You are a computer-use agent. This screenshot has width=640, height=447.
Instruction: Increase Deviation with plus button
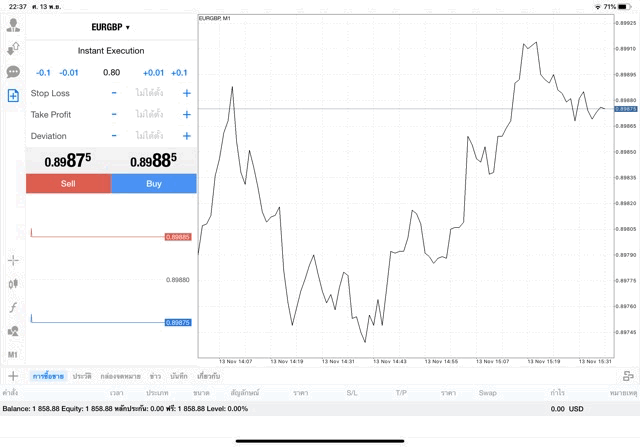point(186,136)
